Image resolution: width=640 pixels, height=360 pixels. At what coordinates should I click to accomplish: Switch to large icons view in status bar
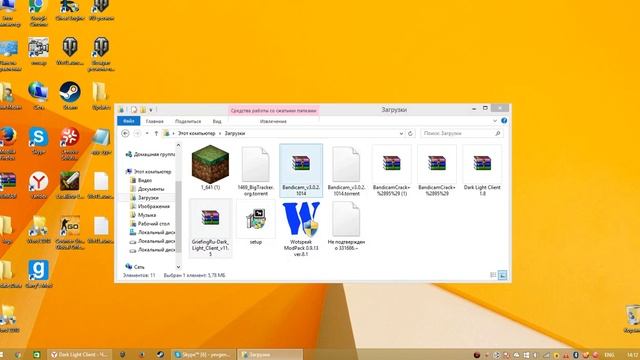pos(502,275)
